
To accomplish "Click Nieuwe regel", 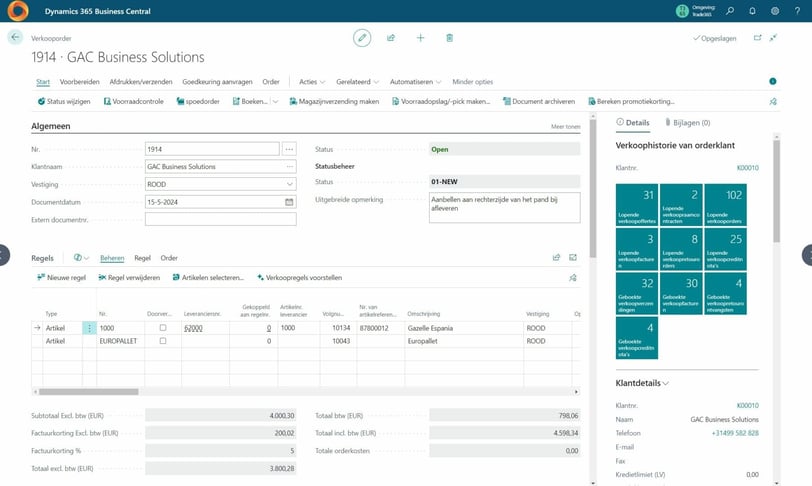I will 62,278.
